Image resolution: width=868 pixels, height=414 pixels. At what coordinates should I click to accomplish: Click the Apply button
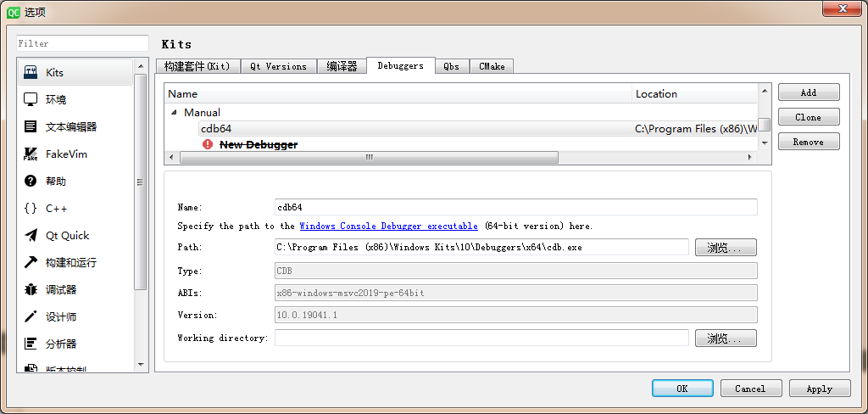pyautogui.click(x=819, y=389)
